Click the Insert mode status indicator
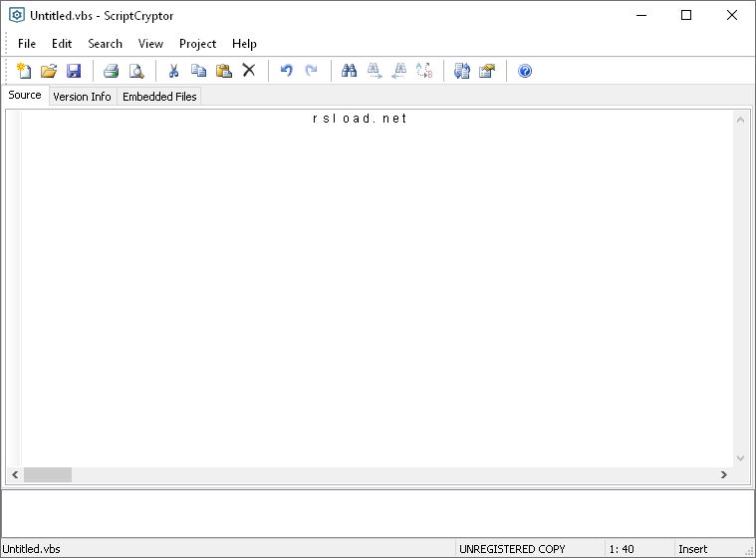Screen dimensions: 756x558 693,549
